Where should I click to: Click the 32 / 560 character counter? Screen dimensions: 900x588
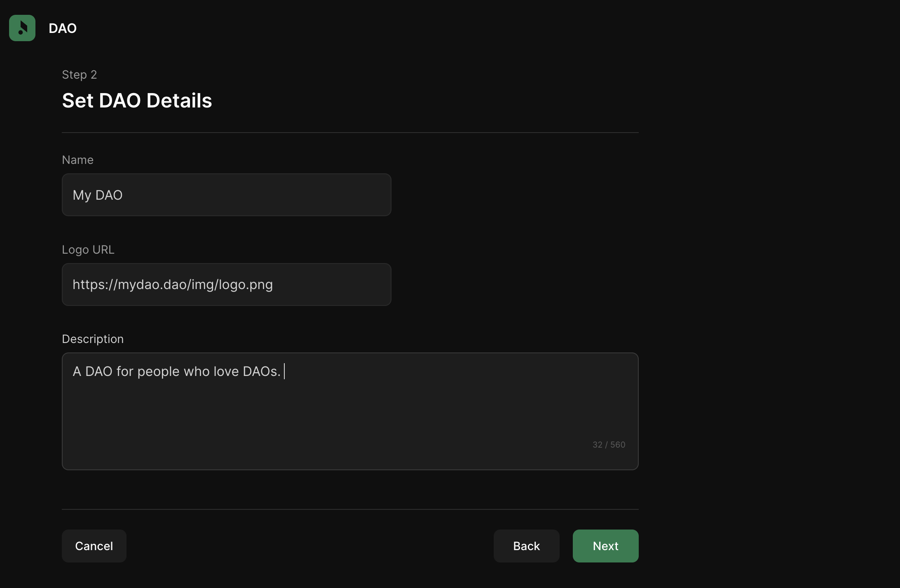[609, 445]
